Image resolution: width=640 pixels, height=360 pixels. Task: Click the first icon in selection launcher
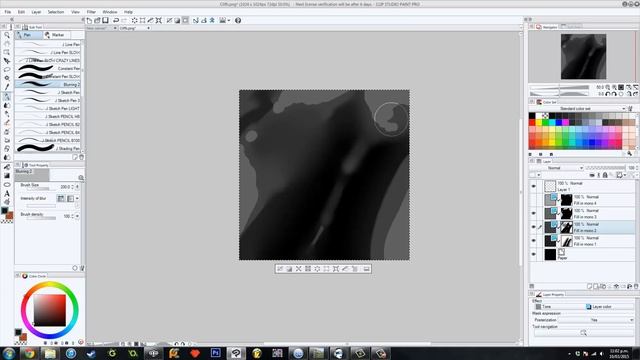280,269
